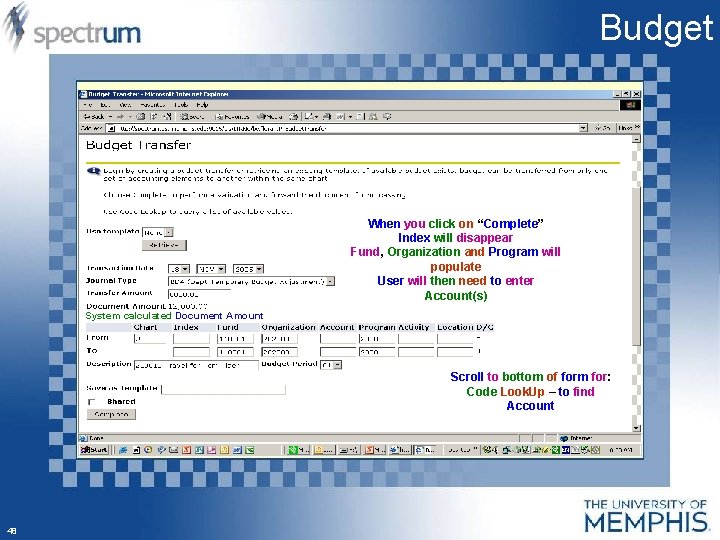Open the Favorites menu
The image size is (720, 540).
(x=152, y=105)
